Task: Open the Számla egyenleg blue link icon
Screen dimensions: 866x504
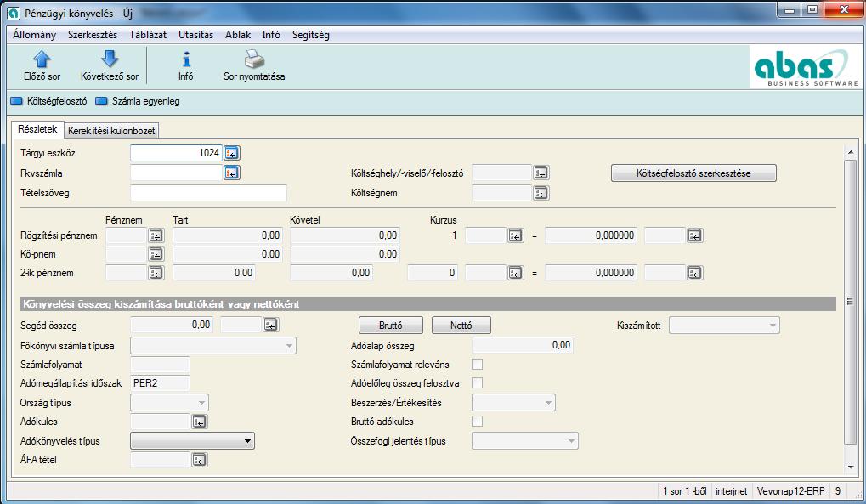Action: click(101, 101)
